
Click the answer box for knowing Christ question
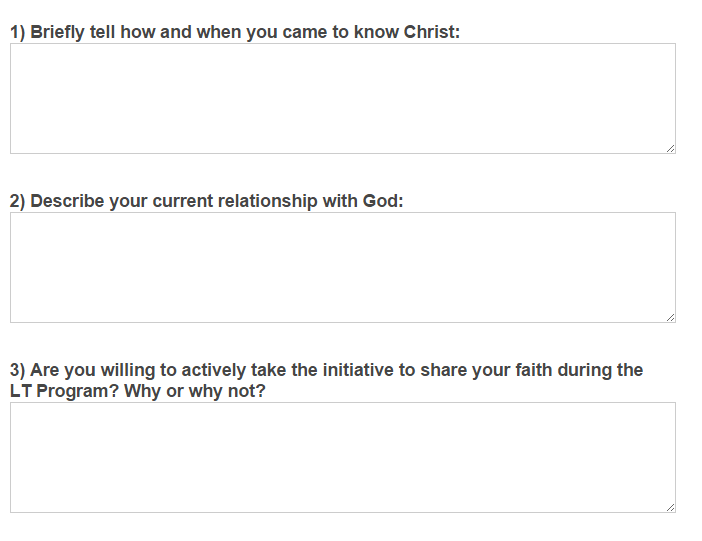pyautogui.click(x=342, y=98)
